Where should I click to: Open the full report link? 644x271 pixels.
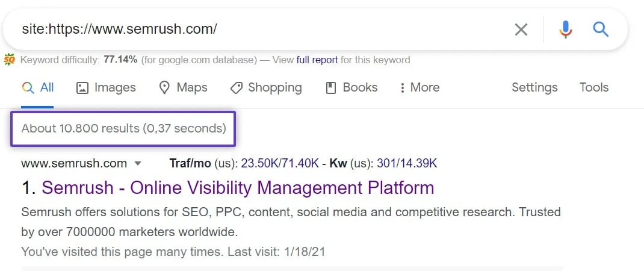click(317, 60)
